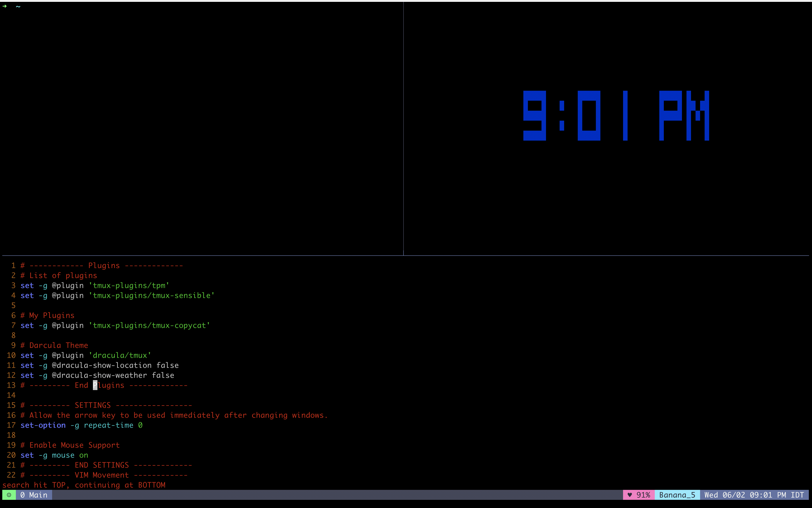The height and width of the screenshot is (508, 812).
Task: Click the 'false' value on the show-weather line
Action: click(x=163, y=375)
